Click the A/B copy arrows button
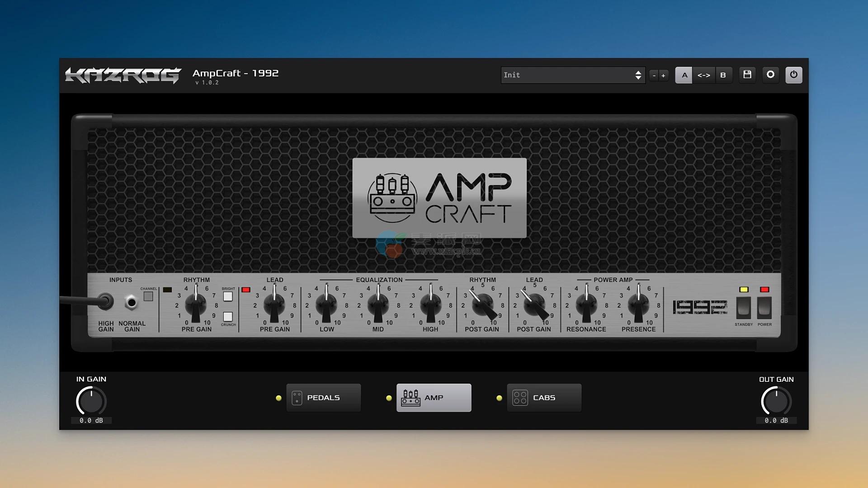This screenshot has width=868, height=488. pyautogui.click(x=703, y=75)
